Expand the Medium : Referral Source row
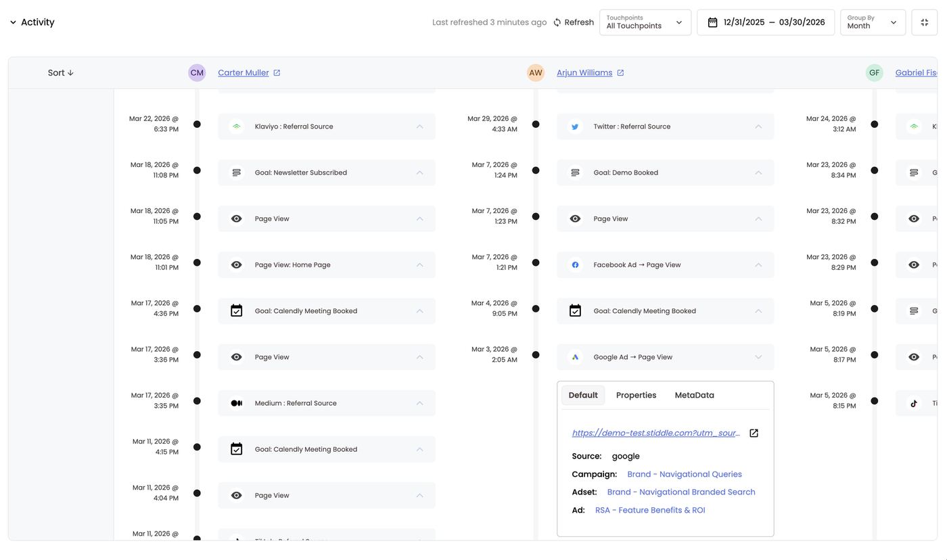The image size is (947, 560). [x=419, y=403]
